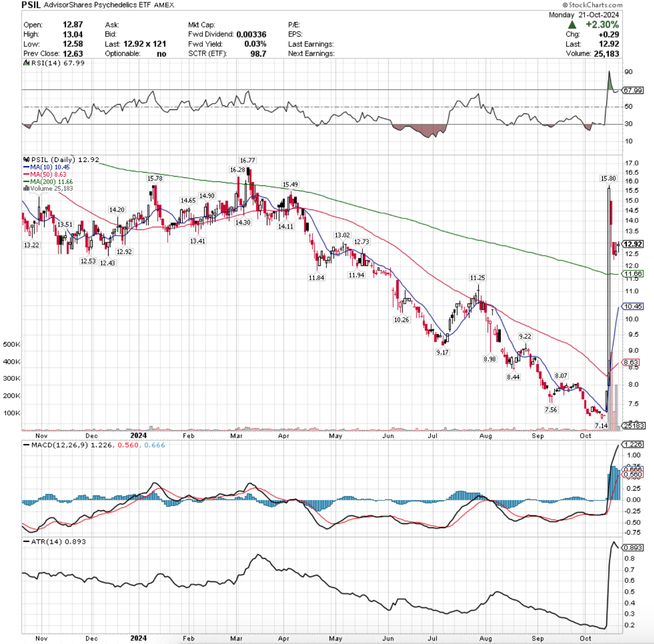654x644 pixels.
Task: Click the 7.56 September low annotation
Action: 551,410
